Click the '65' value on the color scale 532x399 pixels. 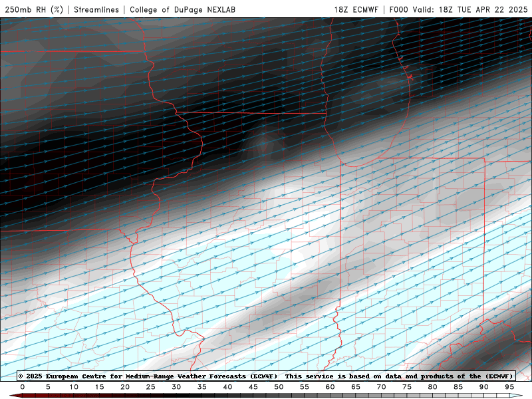click(x=356, y=387)
